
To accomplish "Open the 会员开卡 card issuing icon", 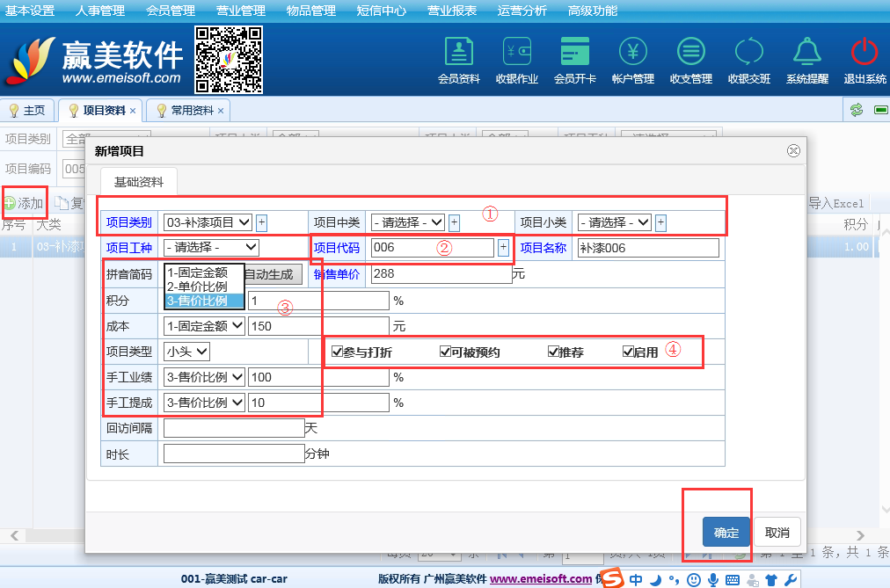I will (x=574, y=53).
